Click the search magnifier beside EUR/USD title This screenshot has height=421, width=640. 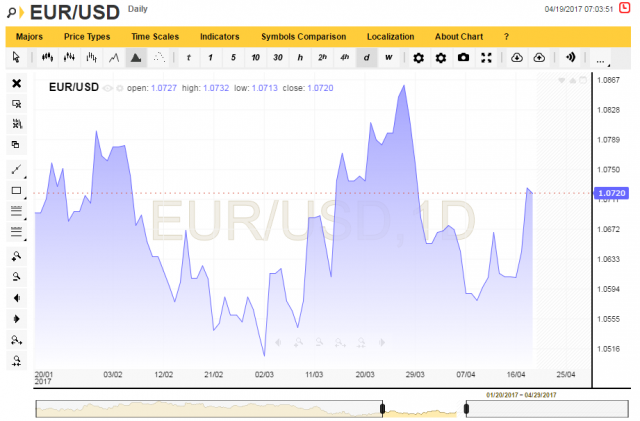[11, 13]
